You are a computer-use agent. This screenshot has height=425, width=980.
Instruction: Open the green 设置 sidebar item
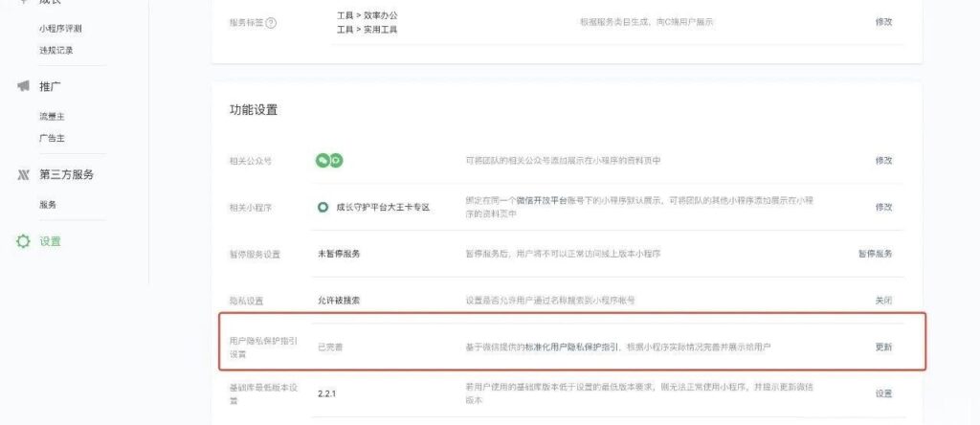50,242
